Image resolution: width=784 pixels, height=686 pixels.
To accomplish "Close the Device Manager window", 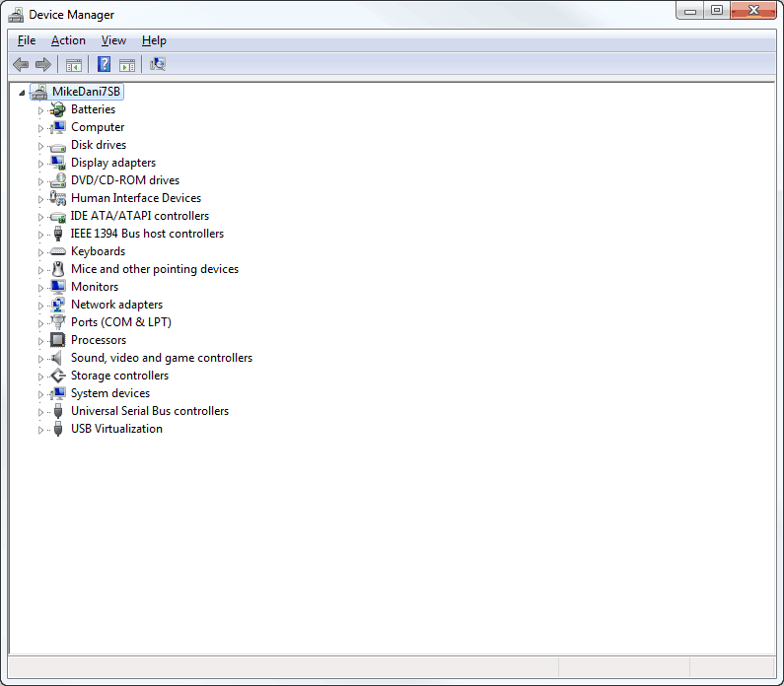I will point(753,11).
